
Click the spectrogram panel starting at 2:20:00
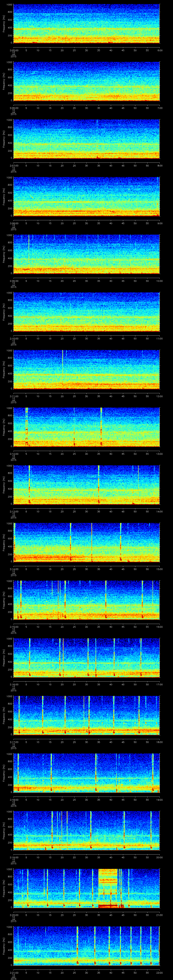coord(86,888)
